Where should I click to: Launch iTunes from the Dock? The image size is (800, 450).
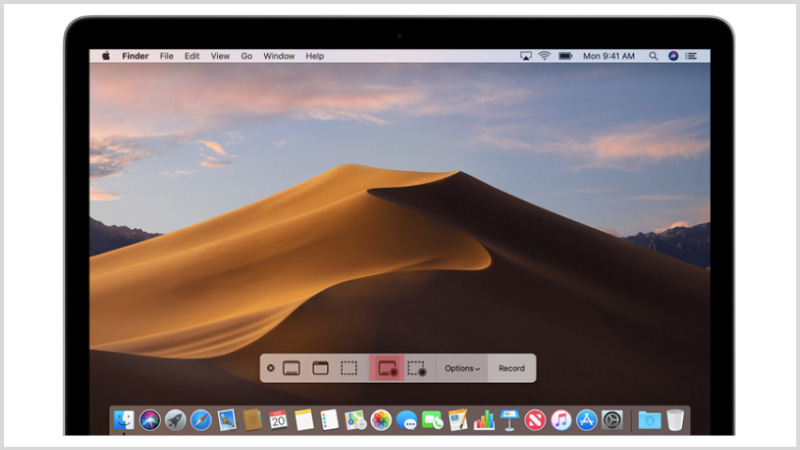pyautogui.click(x=561, y=420)
